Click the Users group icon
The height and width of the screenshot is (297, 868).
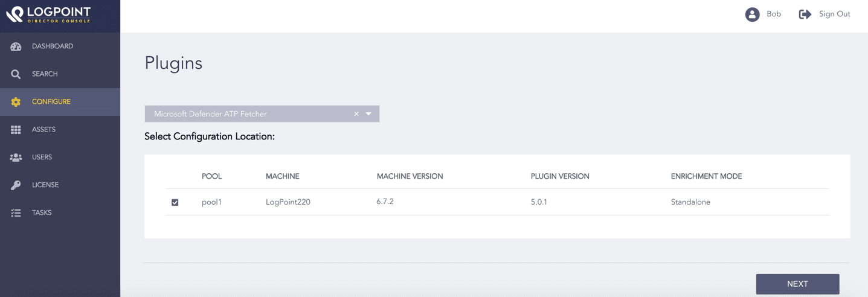pos(16,158)
